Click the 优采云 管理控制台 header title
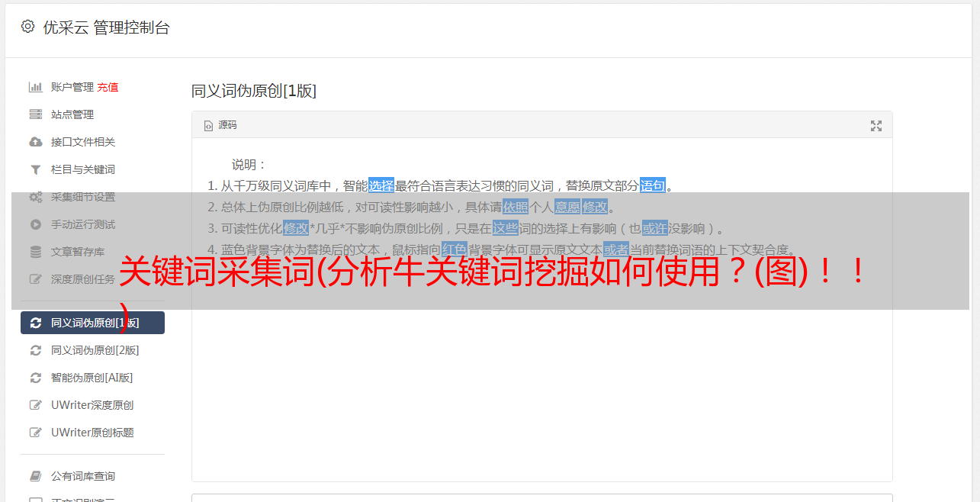This screenshot has height=502, width=980. tap(106, 27)
